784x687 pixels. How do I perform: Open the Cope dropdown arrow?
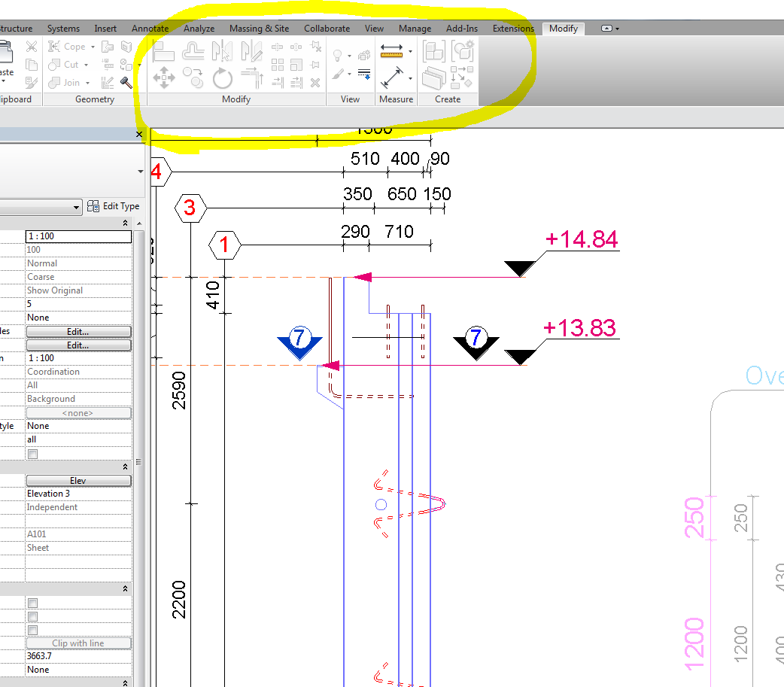(x=93, y=47)
